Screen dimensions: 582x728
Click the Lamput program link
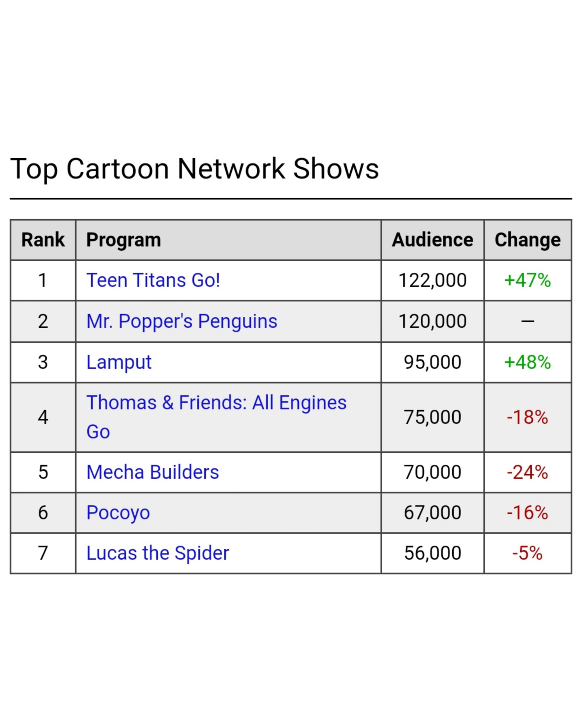(119, 362)
